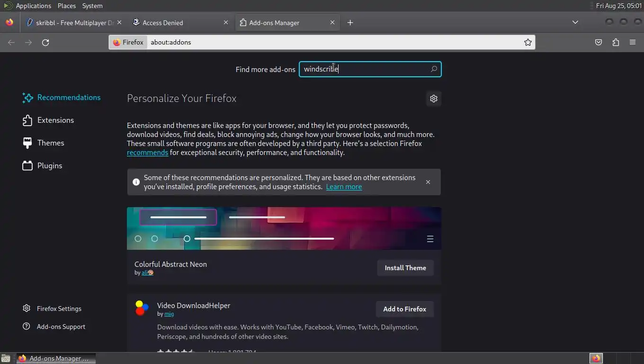This screenshot has height=364, width=644.
Task: Dismiss the personalized recommendations notice
Action: tap(428, 182)
